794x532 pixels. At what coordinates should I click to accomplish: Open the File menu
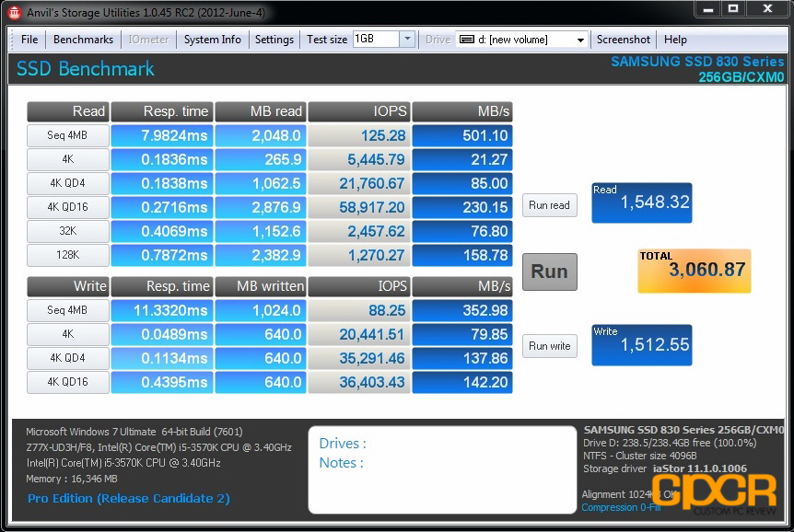(29, 40)
